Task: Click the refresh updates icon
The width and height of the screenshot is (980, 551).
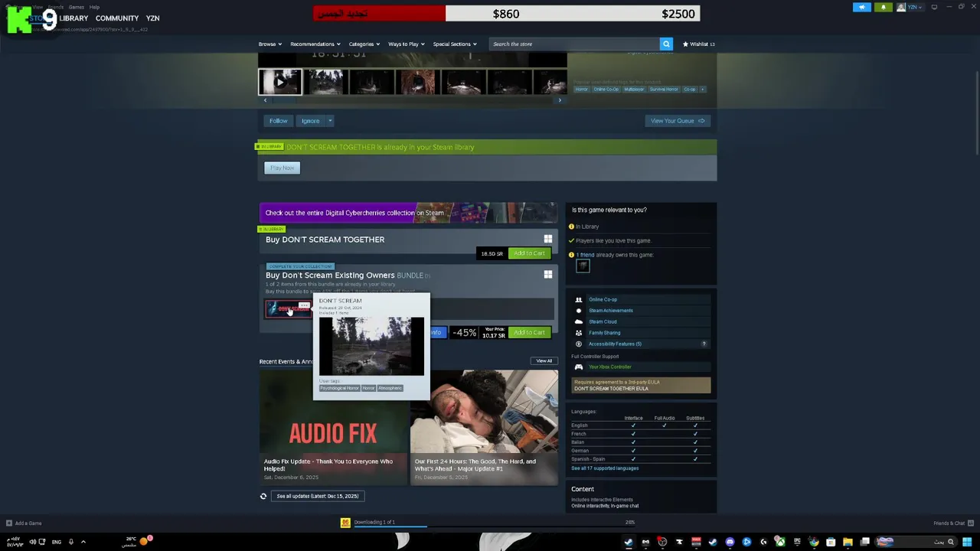Action: (263, 496)
